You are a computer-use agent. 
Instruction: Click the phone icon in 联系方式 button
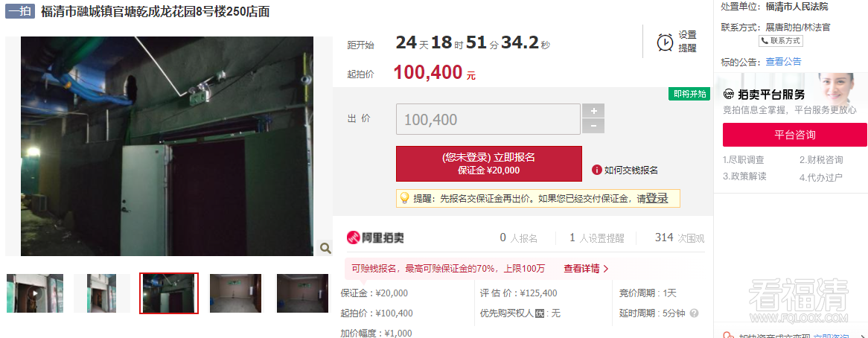point(765,41)
